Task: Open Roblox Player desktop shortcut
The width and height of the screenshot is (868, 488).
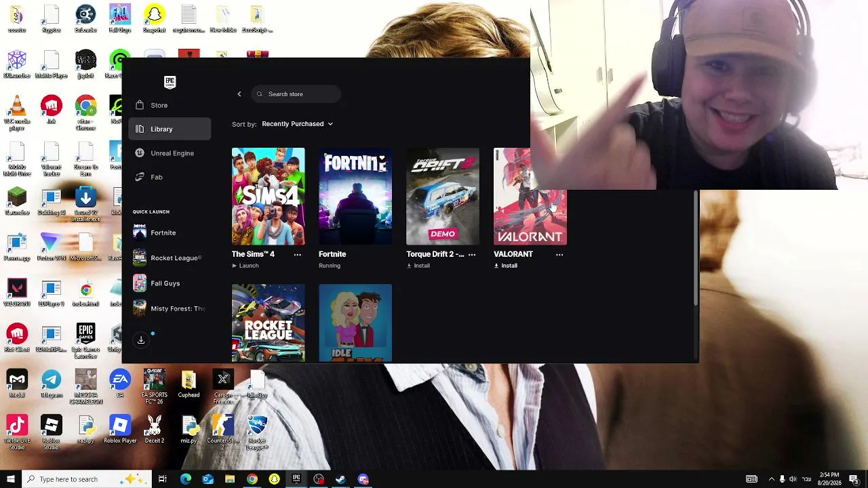Action: [x=120, y=428]
